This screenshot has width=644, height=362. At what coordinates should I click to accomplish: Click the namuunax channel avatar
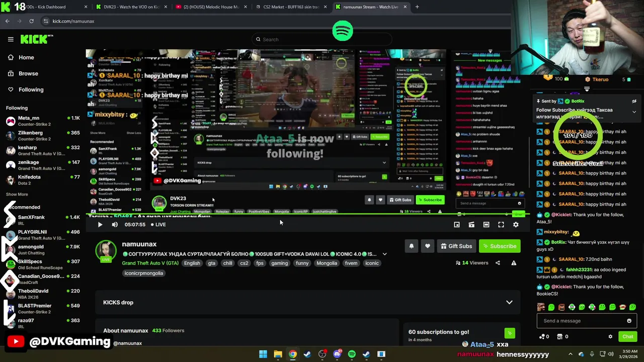tap(106, 251)
